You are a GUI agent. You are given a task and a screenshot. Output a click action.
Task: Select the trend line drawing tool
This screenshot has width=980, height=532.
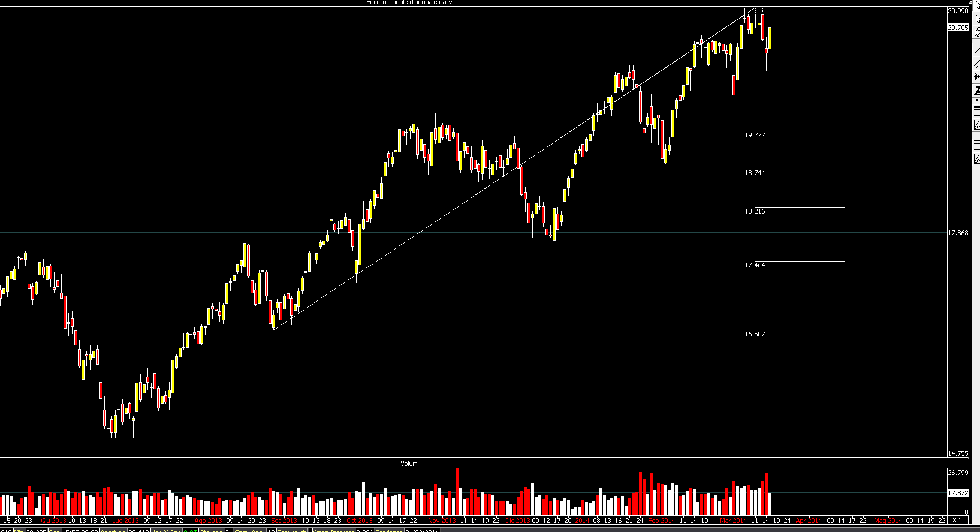point(977,50)
